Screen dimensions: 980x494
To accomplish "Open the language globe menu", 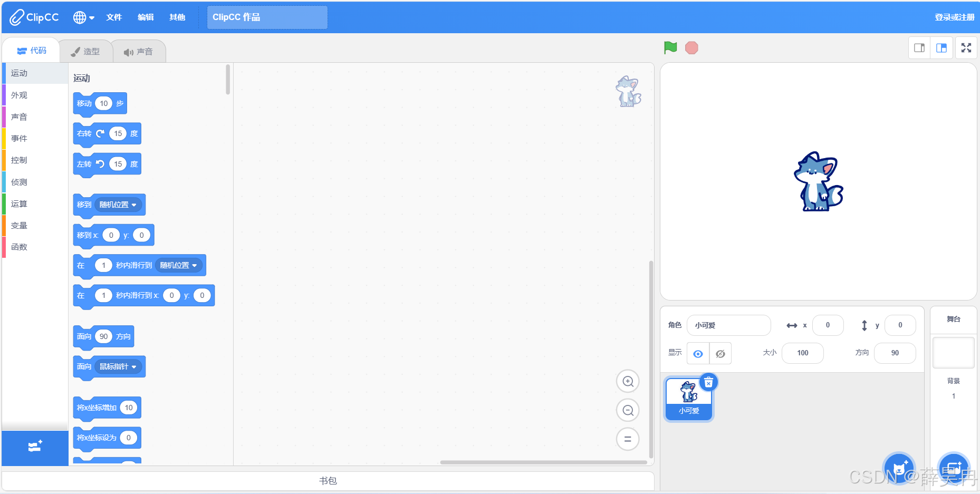I will click(x=83, y=17).
